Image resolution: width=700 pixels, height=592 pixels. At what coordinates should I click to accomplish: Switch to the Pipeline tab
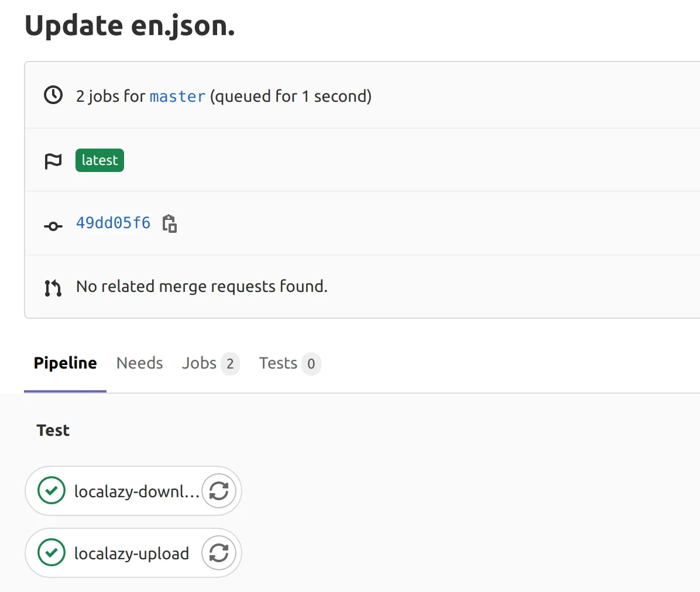click(65, 363)
